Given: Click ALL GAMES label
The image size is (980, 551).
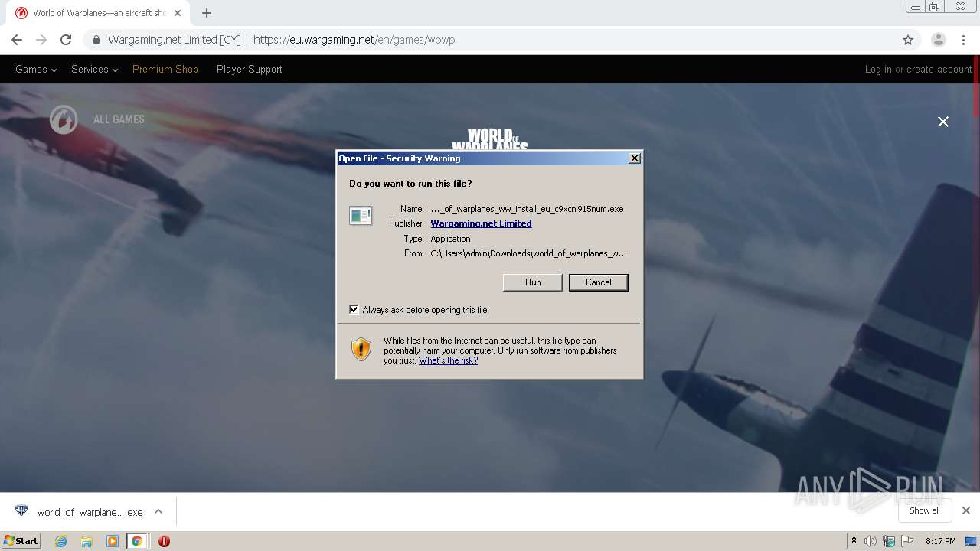Looking at the screenshot, I should point(119,119).
